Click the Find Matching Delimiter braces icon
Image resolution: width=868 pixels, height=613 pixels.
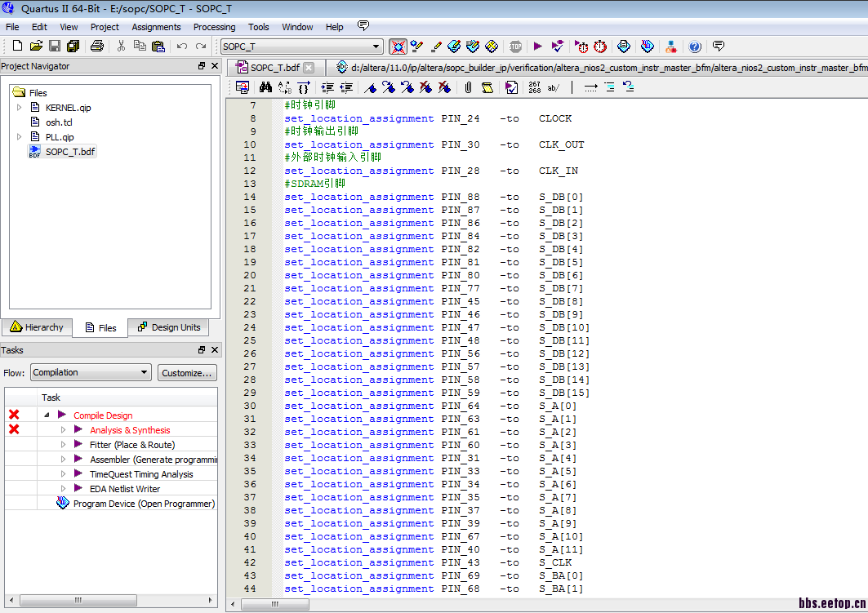pos(304,87)
